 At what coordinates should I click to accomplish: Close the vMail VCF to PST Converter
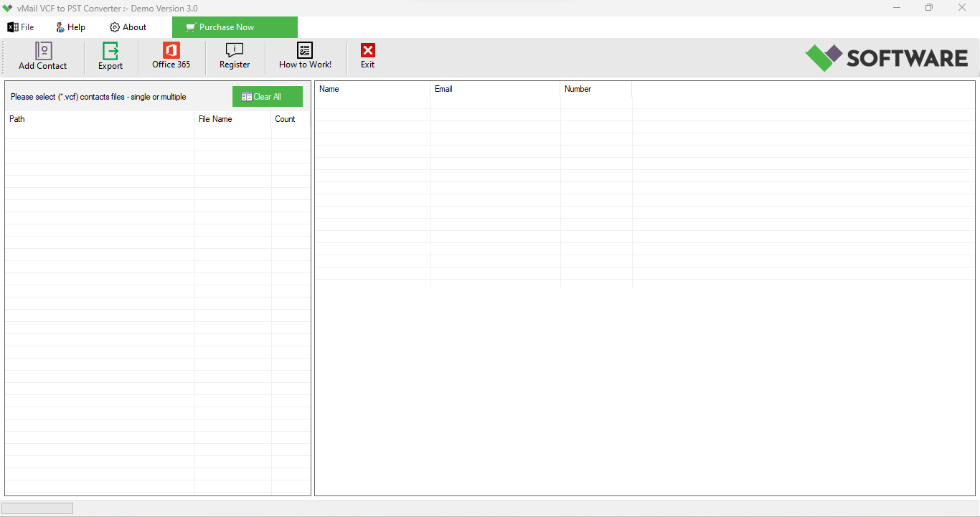(962, 8)
